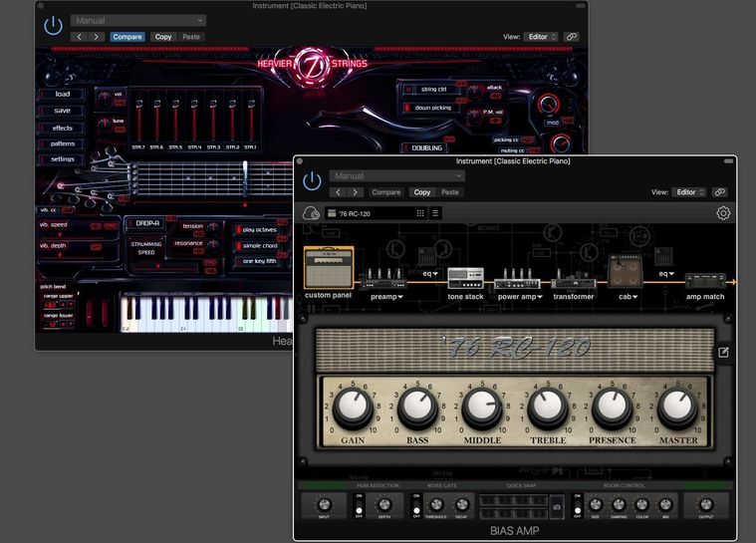Open View Editor dropdown in BIAS AMP window
The image size is (756, 543).
[x=689, y=192]
